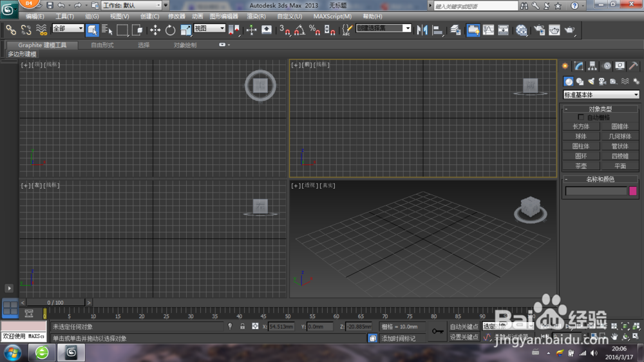Click the Select and Link chain icon
Image resolution: width=644 pixels, height=362 pixels.
click(11, 30)
